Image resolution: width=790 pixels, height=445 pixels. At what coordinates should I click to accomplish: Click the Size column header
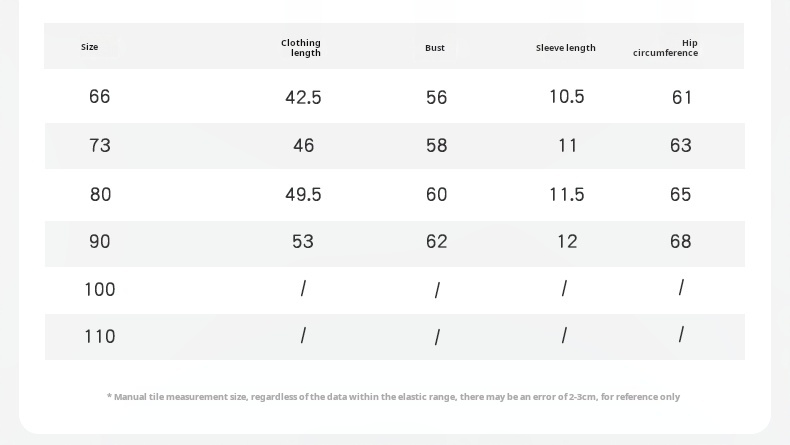tap(90, 47)
